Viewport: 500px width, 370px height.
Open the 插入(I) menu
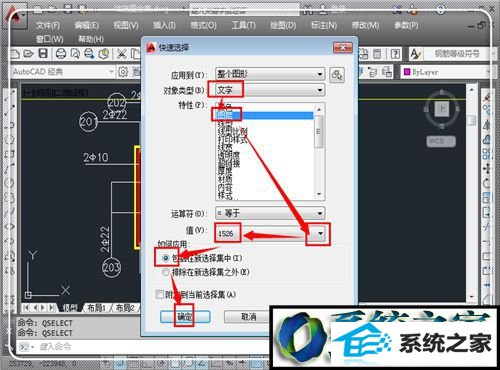(x=164, y=25)
